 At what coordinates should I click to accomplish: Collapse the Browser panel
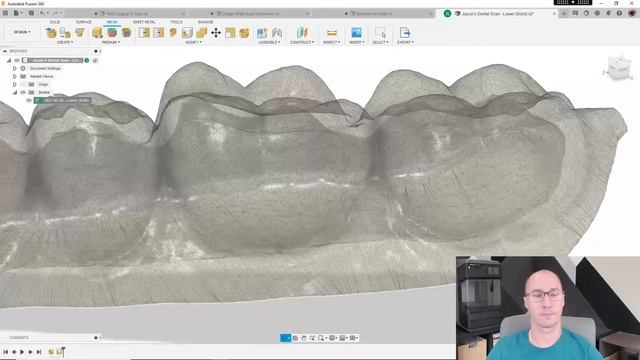pyautogui.click(x=4, y=51)
